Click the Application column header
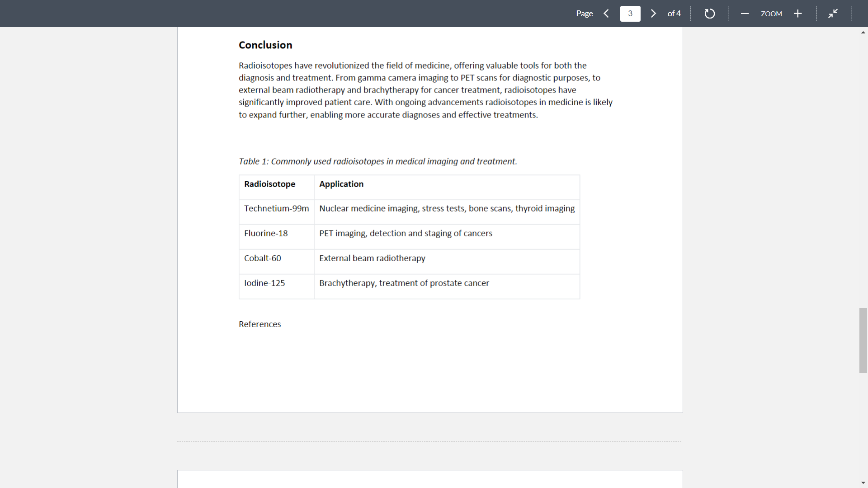 pos(341,184)
